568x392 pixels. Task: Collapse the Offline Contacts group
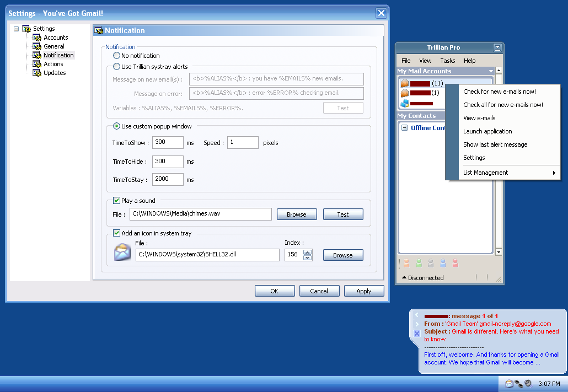[404, 128]
